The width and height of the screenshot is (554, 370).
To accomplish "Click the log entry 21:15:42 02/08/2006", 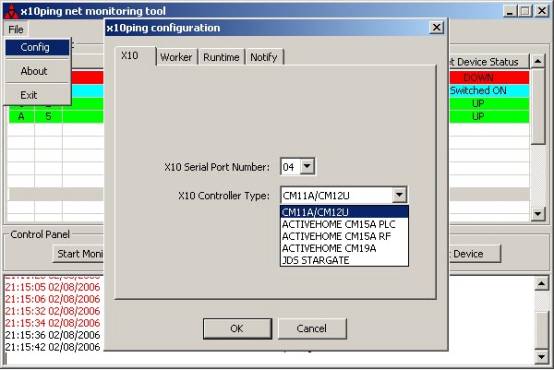I will point(53,347).
